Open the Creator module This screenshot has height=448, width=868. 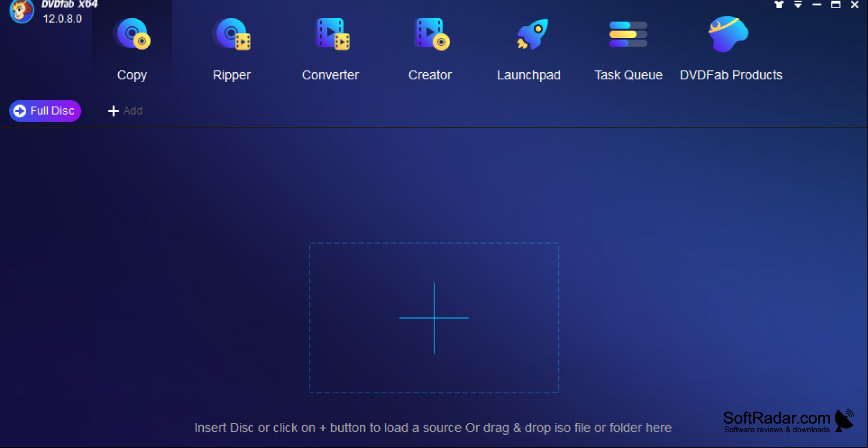click(430, 49)
